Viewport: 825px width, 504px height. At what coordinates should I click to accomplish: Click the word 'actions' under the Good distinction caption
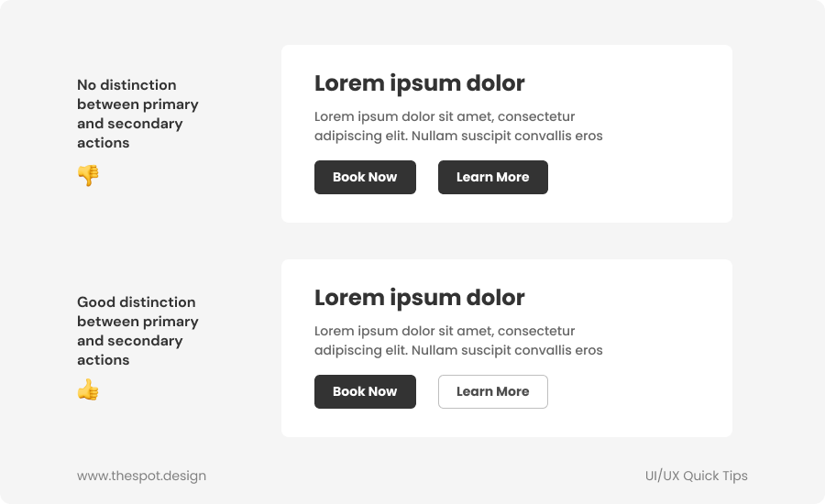(x=103, y=360)
